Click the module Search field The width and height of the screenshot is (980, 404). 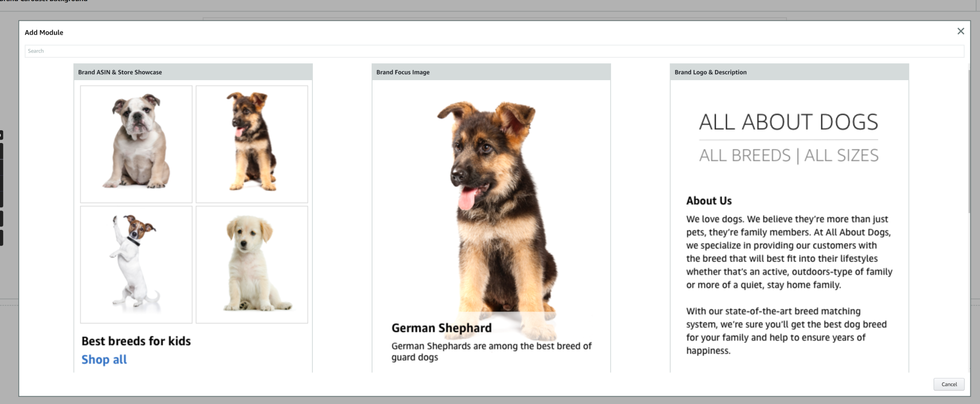tap(494, 51)
